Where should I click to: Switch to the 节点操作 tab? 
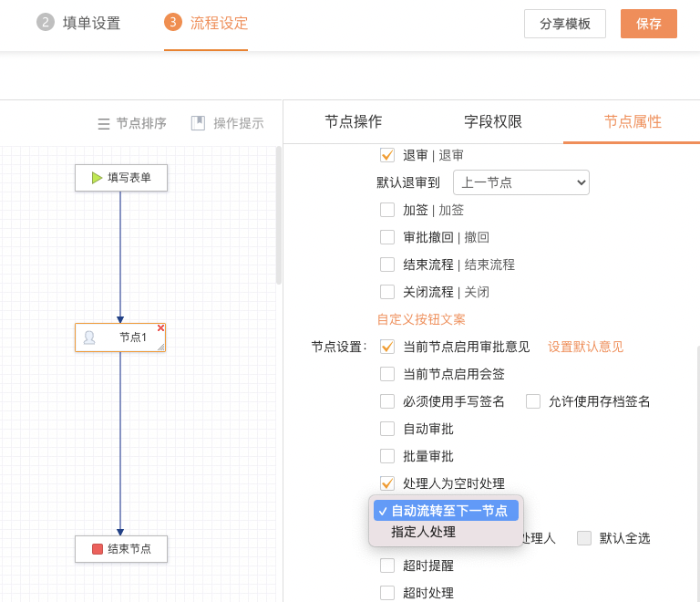tap(354, 122)
